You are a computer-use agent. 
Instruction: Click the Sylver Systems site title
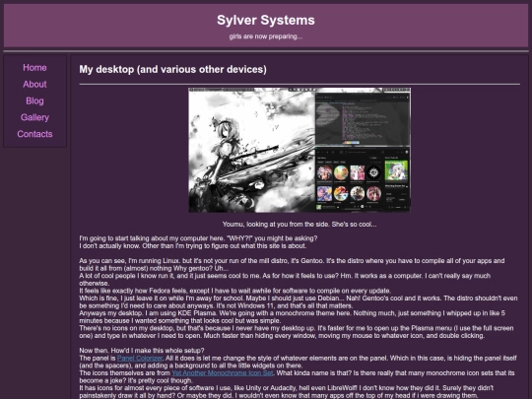point(266,20)
